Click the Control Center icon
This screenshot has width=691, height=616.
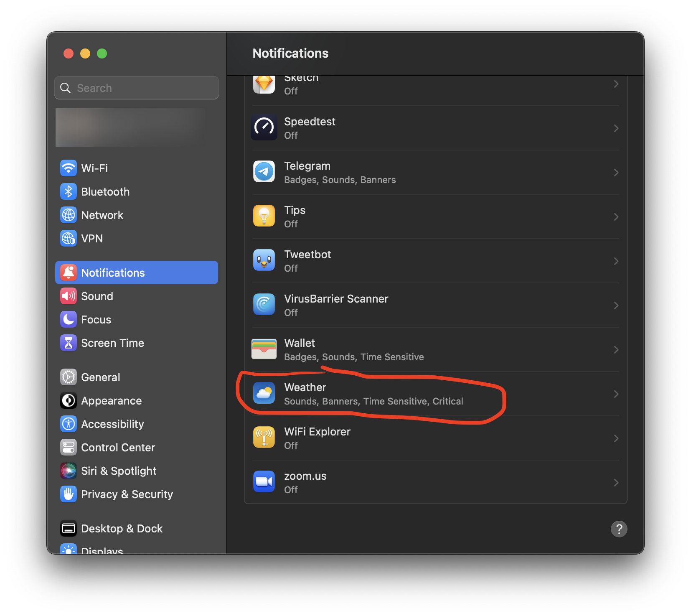click(x=69, y=447)
